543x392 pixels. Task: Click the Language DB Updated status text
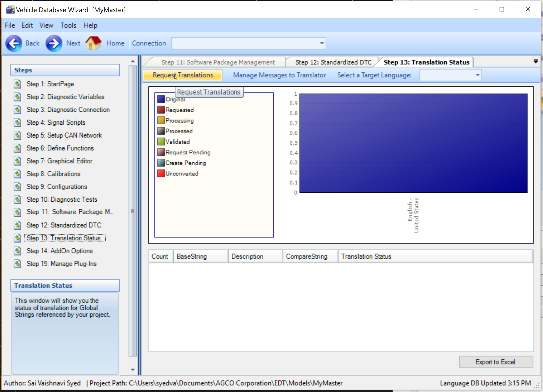coord(485,383)
